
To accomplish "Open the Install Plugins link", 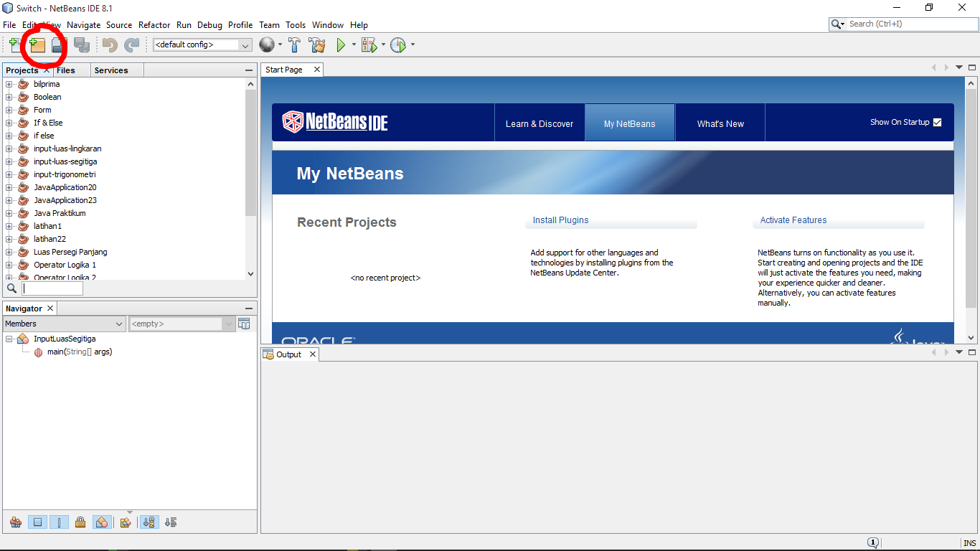I will tap(560, 220).
